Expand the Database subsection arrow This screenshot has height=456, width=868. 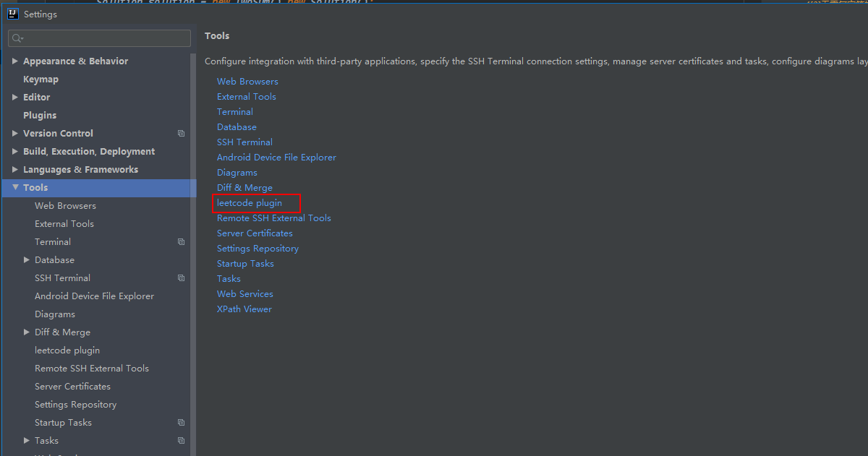pyautogui.click(x=27, y=260)
